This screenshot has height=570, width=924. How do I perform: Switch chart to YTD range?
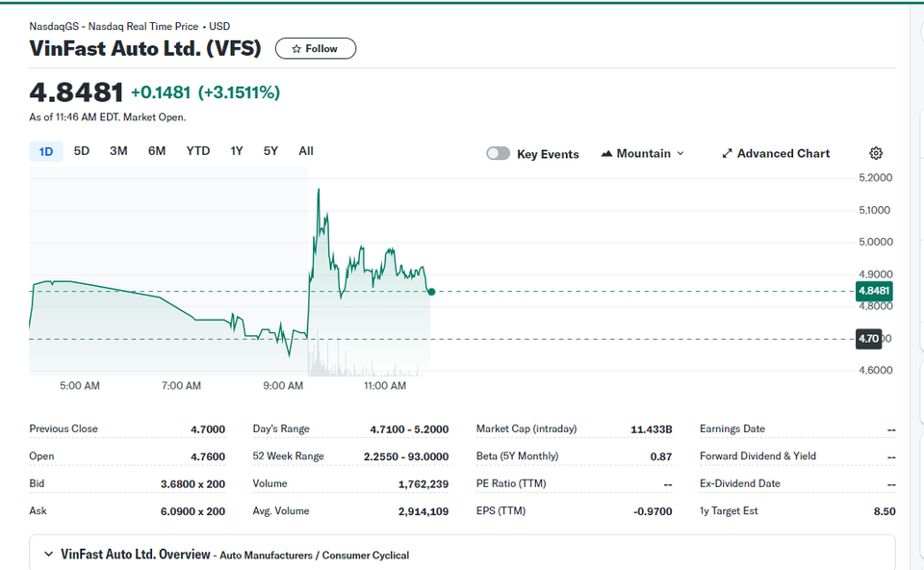[198, 151]
